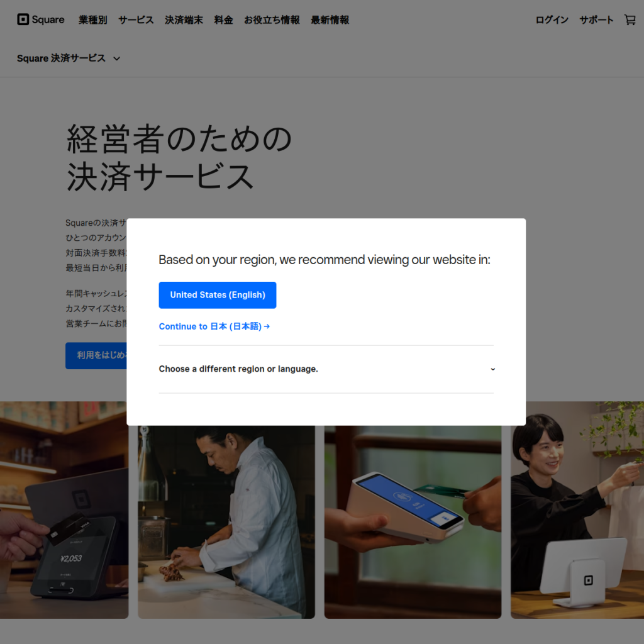
Task: Expand Choose a different region or language
Action: click(x=326, y=369)
